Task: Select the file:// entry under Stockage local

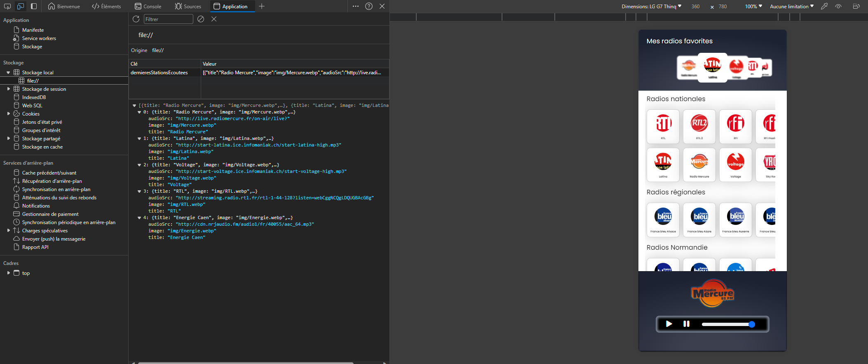Action: point(33,80)
